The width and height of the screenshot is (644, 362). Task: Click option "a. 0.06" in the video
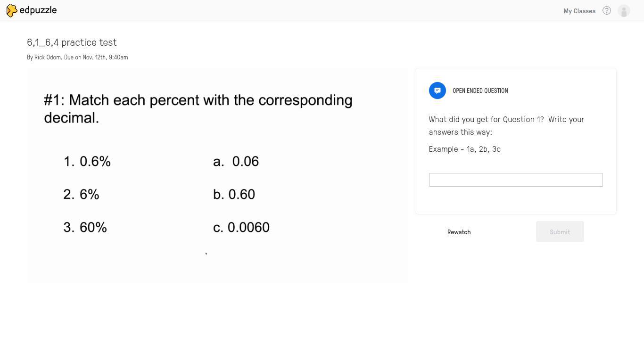click(x=236, y=161)
